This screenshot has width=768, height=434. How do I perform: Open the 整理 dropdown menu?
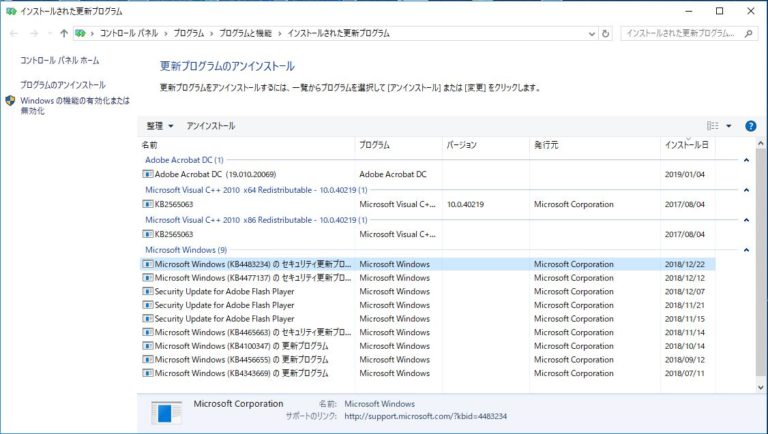159,126
